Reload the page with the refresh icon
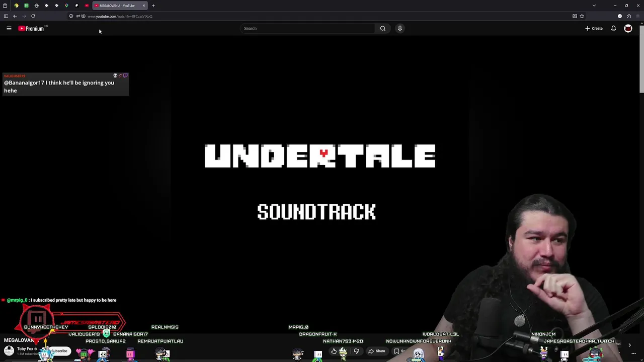Image resolution: width=644 pixels, height=362 pixels. (33, 16)
